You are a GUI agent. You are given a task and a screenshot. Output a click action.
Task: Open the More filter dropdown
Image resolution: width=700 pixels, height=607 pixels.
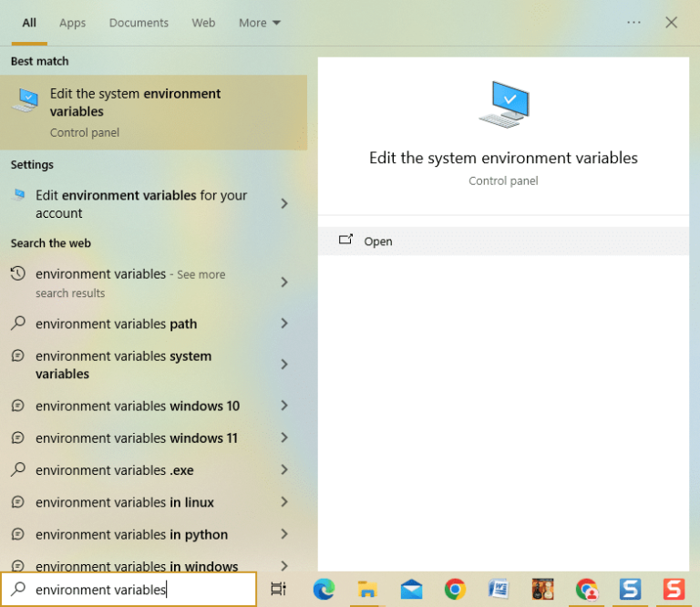click(x=260, y=23)
